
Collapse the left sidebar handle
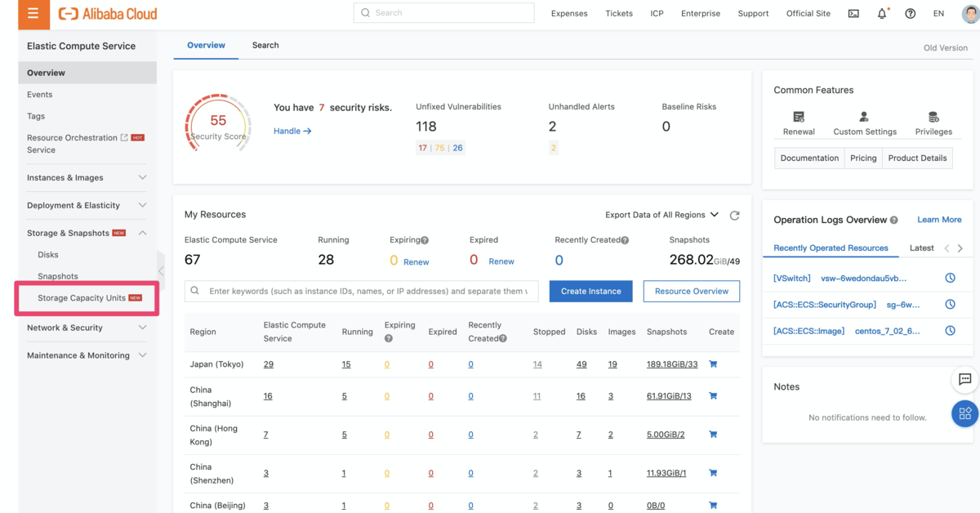coord(161,271)
